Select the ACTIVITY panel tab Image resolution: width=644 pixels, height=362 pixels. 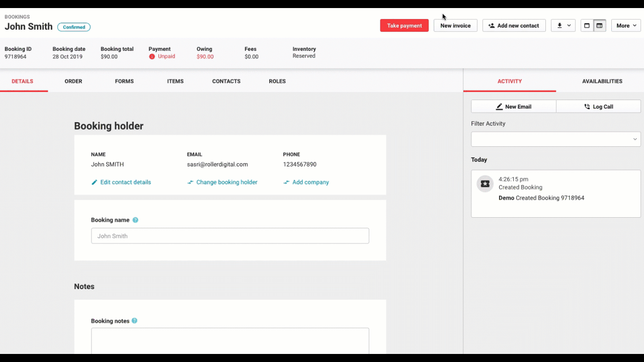click(510, 81)
